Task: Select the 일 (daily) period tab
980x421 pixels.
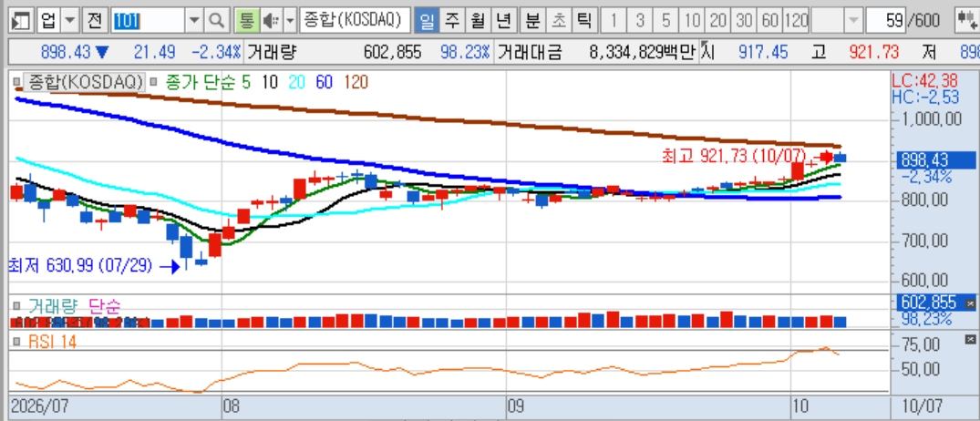Action: pos(427,21)
